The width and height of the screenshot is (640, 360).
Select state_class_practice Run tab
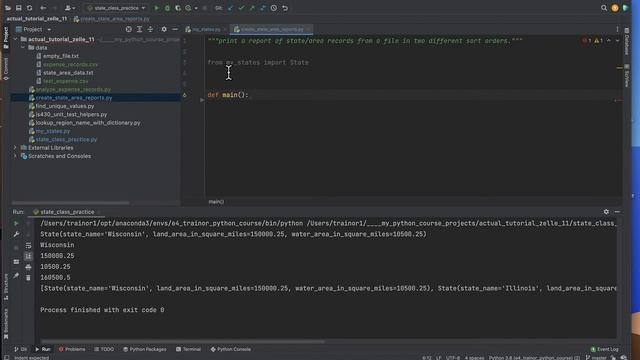coord(67,212)
